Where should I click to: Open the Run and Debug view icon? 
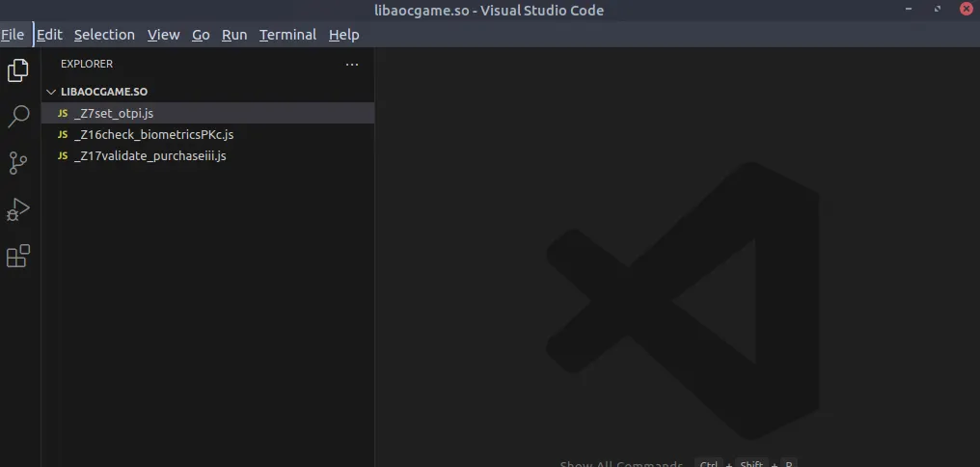tap(18, 209)
